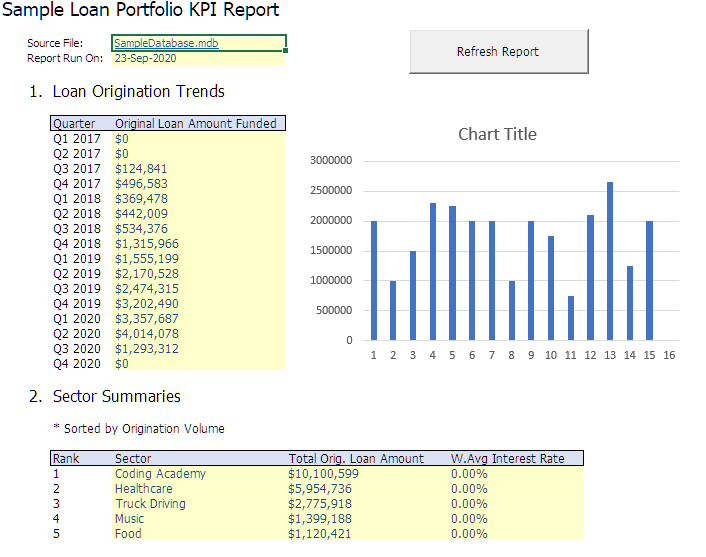This screenshot has width=706, height=557.
Task: Select the $10,100,599 loan amount cell
Action: 323,474
